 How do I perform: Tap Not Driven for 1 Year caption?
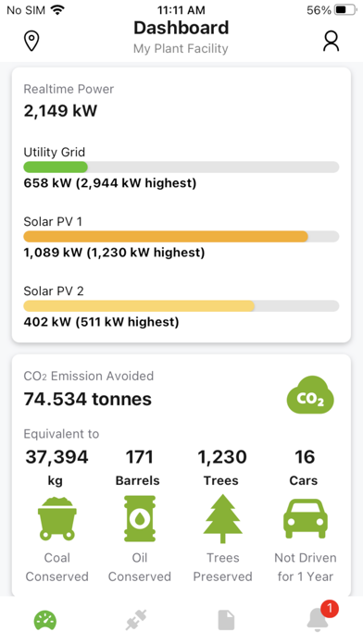(x=306, y=567)
